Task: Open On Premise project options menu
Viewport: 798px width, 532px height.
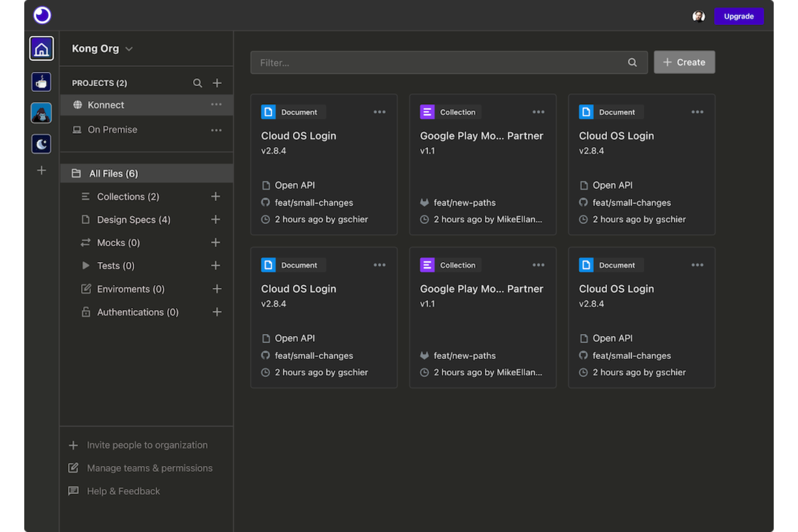Action: pos(216,130)
